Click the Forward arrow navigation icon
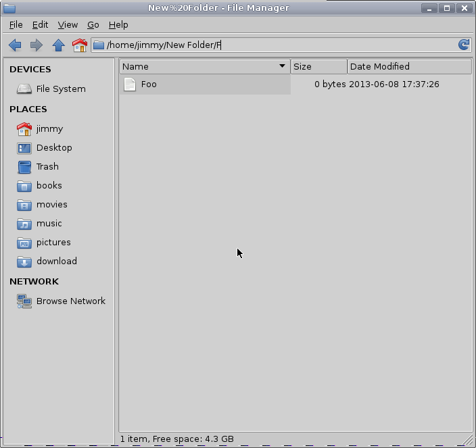Image resolution: width=476 pixels, height=448 pixels. [37, 45]
